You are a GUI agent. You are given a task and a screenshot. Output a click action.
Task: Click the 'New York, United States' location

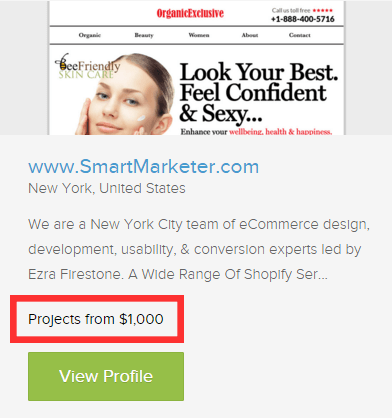click(x=107, y=188)
